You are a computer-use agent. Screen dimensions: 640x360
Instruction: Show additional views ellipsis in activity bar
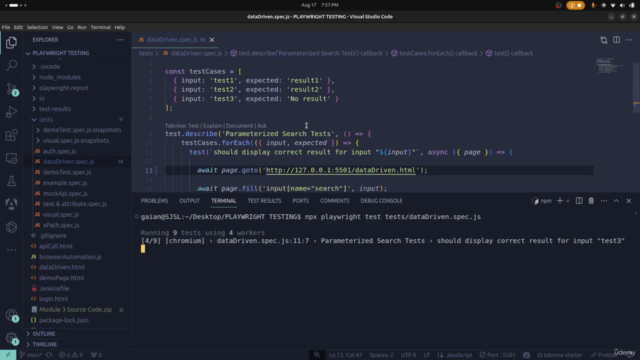(x=11, y=250)
